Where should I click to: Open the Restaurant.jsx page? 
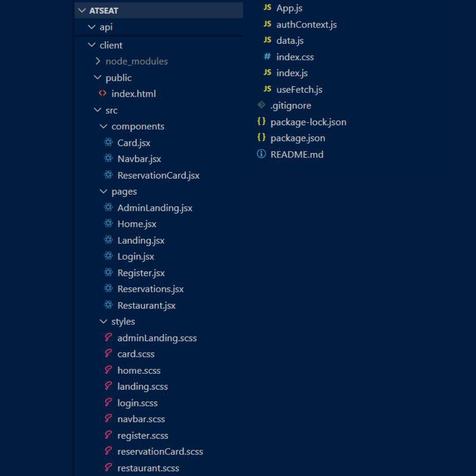pos(146,306)
